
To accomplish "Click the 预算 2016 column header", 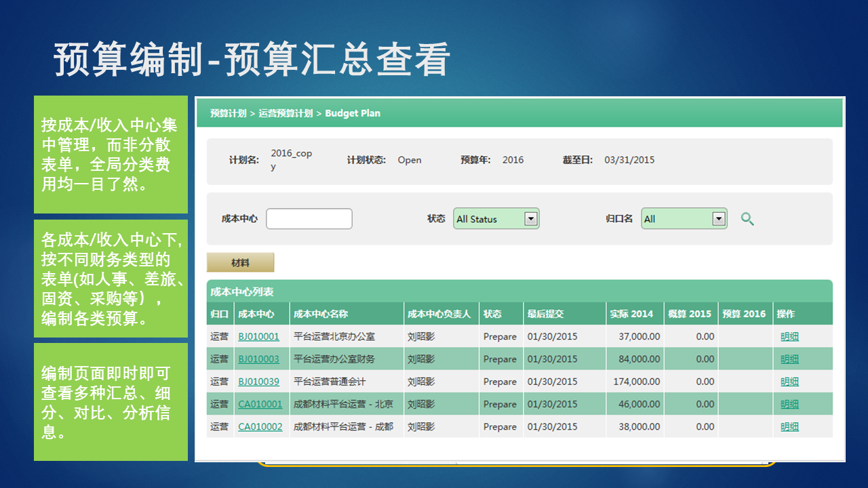I will (744, 314).
